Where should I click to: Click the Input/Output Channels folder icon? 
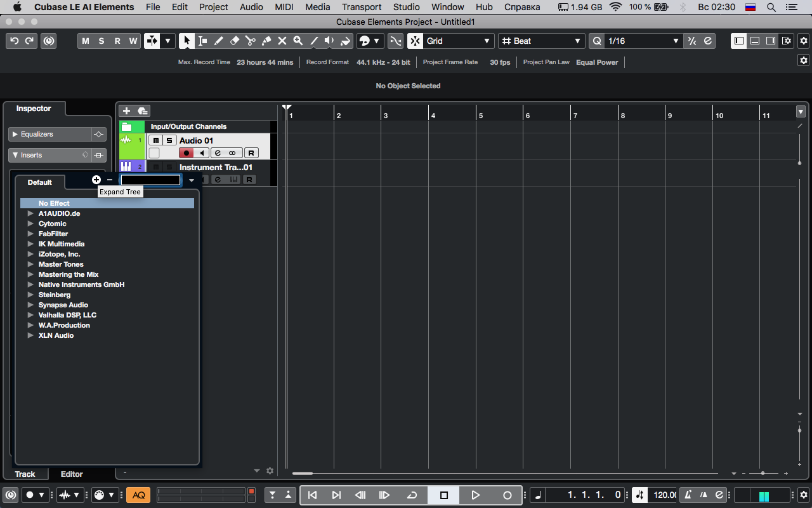tap(126, 126)
